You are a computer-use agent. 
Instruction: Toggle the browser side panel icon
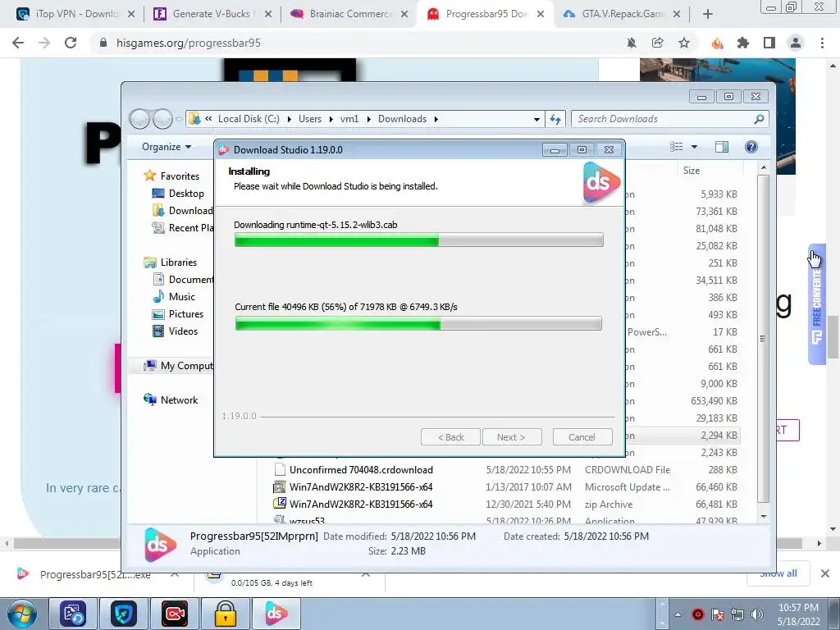point(769,43)
